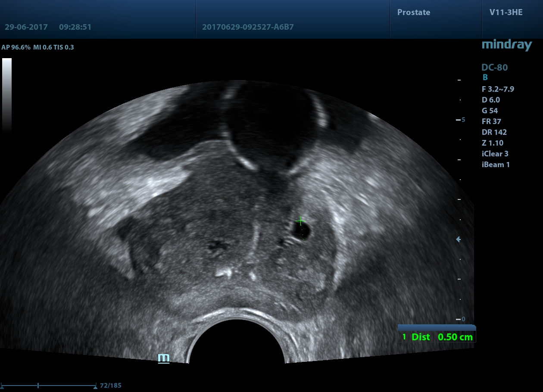Click the depth D 6.0 parameter
The width and height of the screenshot is (543, 392).
(x=491, y=100)
